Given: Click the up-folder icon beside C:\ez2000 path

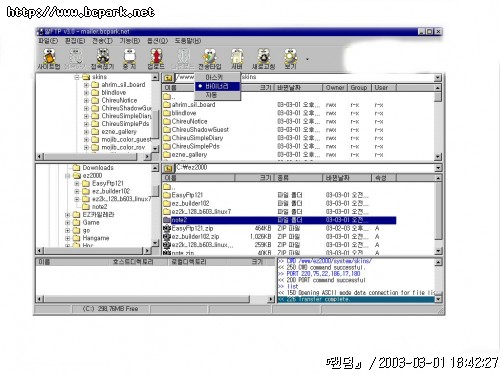Looking at the screenshot, I should click(x=168, y=168).
